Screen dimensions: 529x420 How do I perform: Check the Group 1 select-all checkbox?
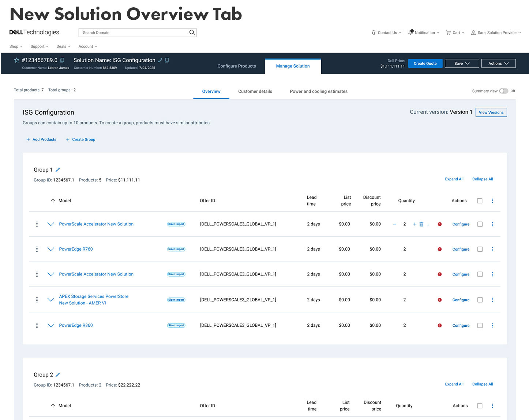(x=480, y=200)
